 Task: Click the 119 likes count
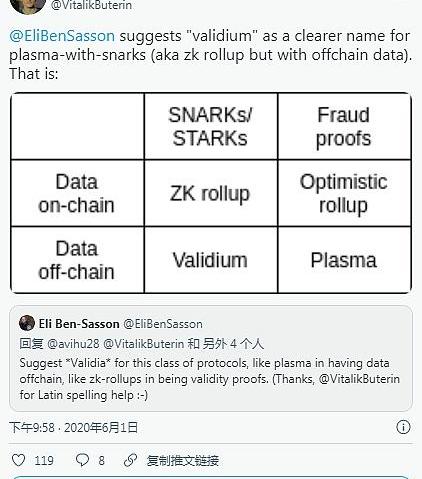tap(44, 461)
